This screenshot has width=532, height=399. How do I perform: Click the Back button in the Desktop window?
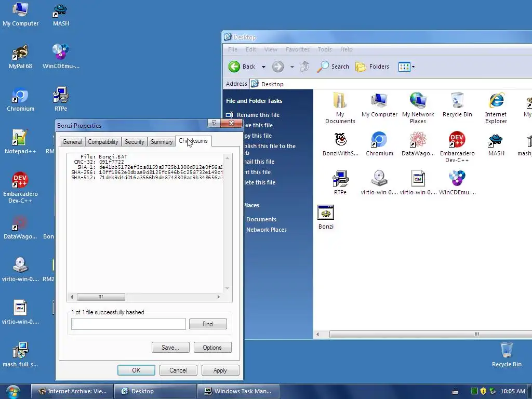(x=242, y=66)
